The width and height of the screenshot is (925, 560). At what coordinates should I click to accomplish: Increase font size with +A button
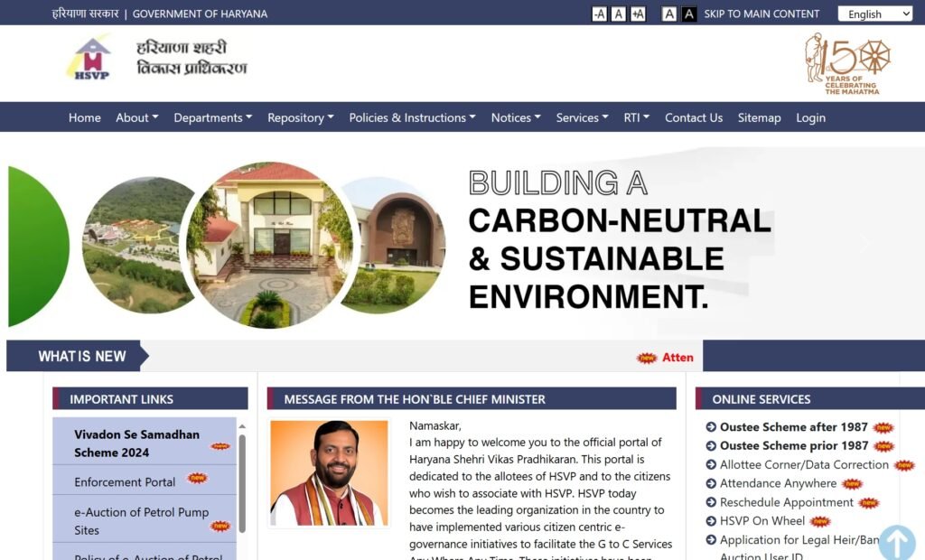coord(638,14)
